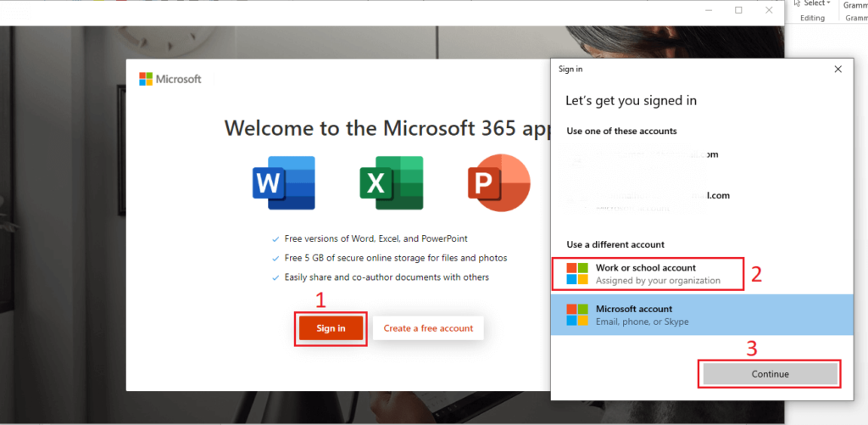
Task: Choose the first listed saved account
Action: 702,159
